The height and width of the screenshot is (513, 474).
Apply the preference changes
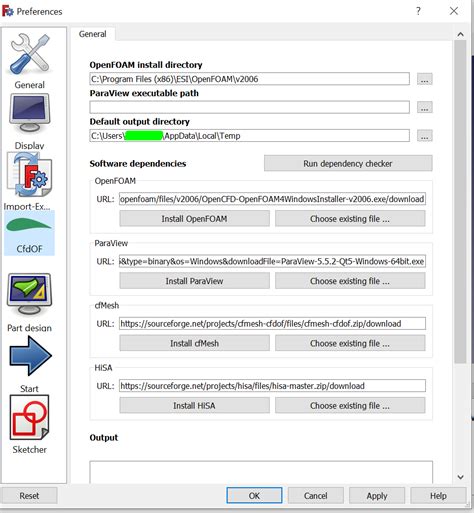pyautogui.click(x=377, y=496)
